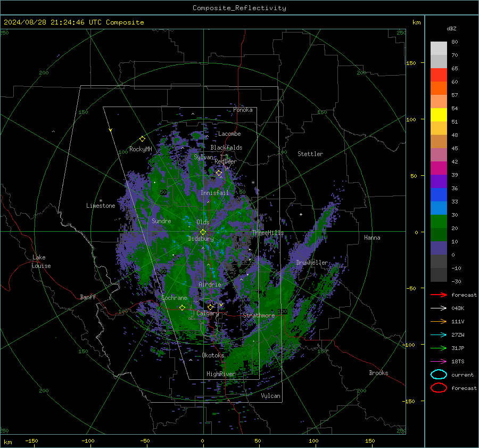Select the white 04DK arrow symbol
The height and width of the screenshot is (448, 479).
(x=439, y=308)
